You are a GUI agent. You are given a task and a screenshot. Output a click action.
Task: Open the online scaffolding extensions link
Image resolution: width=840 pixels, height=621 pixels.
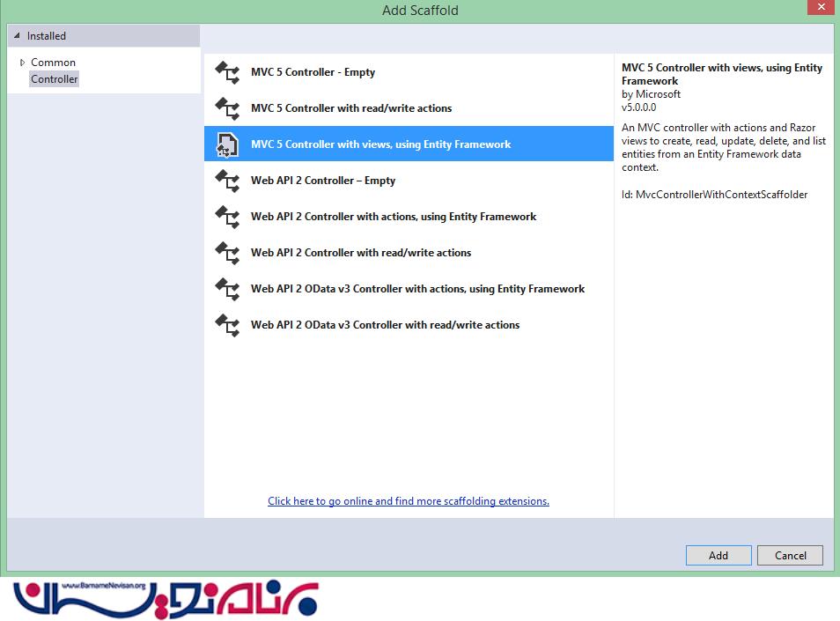coord(409,501)
